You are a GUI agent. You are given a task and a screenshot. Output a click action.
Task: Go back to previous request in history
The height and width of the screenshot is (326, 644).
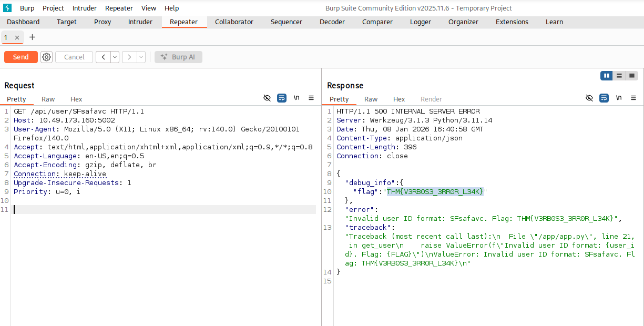(103, 57)
